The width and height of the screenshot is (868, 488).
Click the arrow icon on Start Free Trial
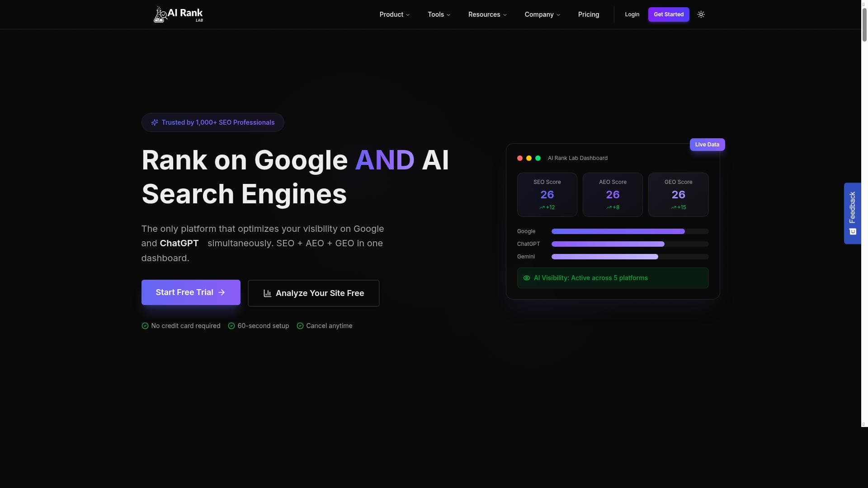(x=222, y=292)
